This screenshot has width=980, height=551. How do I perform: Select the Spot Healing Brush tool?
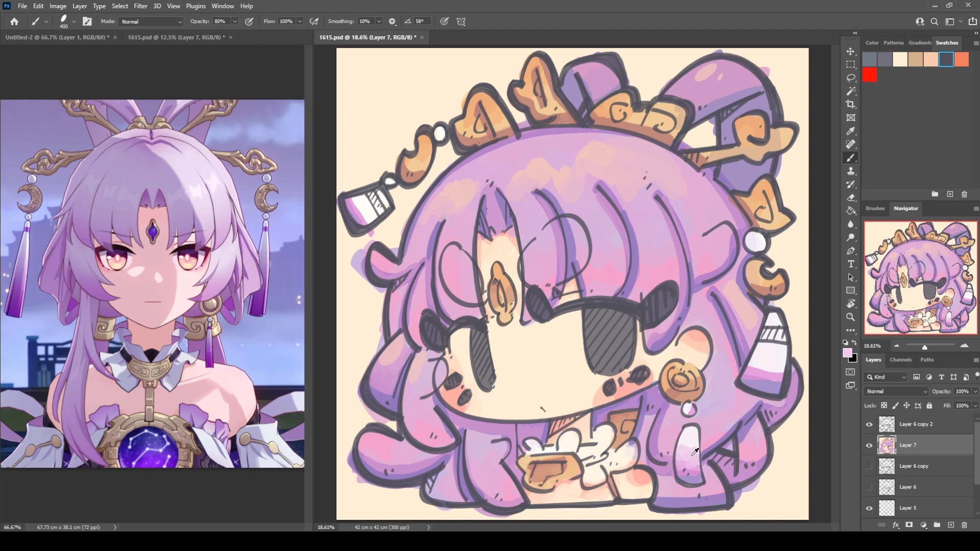pos(851,144)
